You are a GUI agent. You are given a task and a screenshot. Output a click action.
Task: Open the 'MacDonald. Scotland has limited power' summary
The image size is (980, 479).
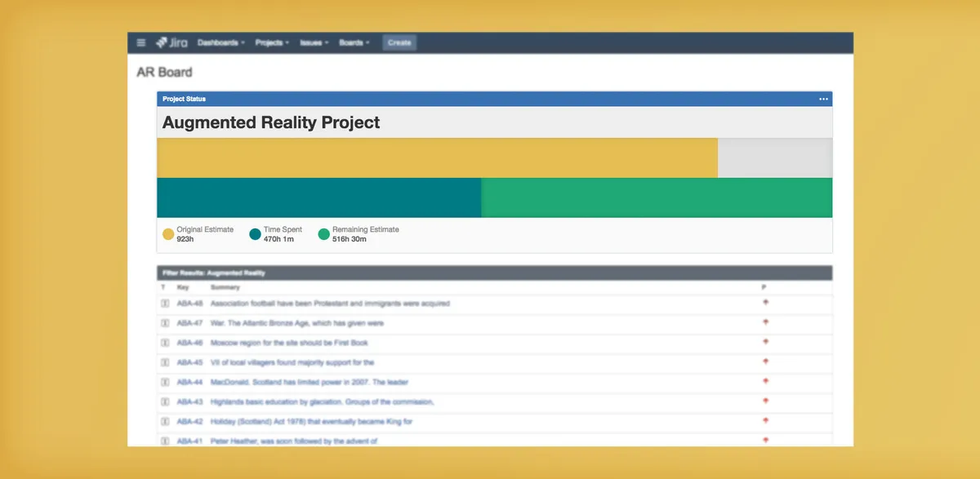pyautogui.click(x=309, y=382)
